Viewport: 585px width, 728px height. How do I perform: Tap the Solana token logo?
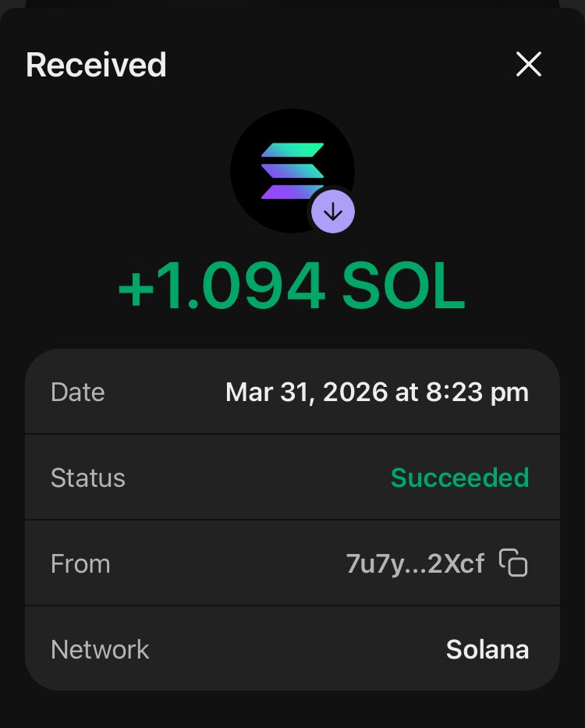pyautogui.click(x=292, y=171)
